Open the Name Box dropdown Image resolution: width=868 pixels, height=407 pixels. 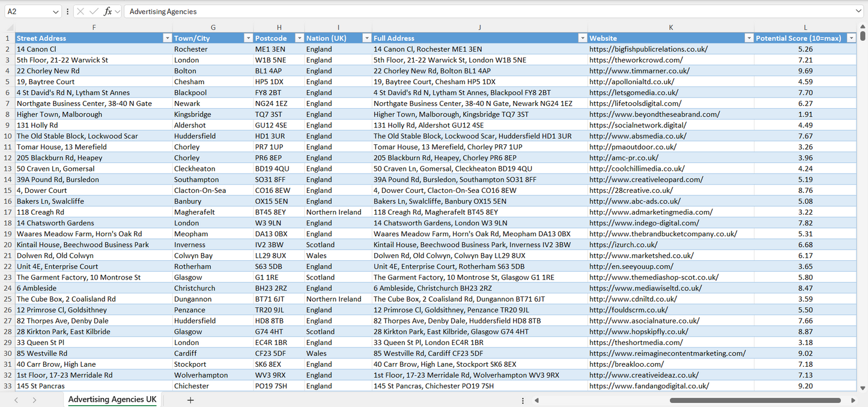[x=55, y=11]
